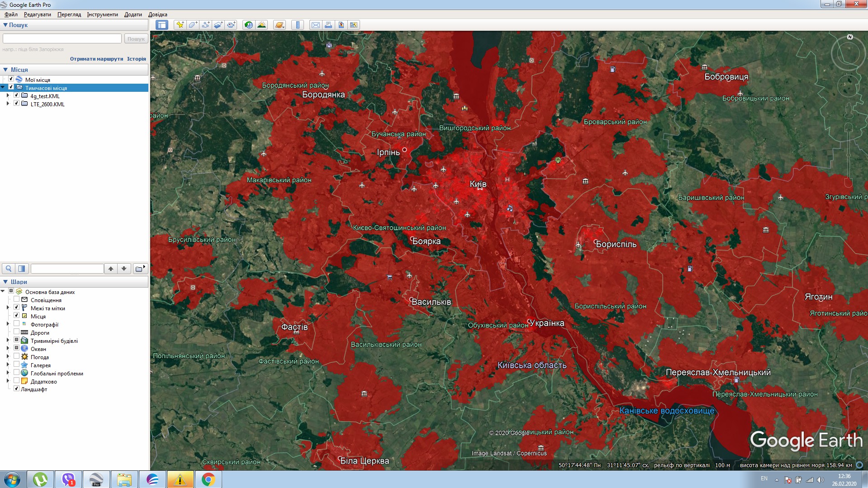Click the search magnifier in the Places panel
The height and width of the screenshot is (488, 868).
[x=9, y=269]
